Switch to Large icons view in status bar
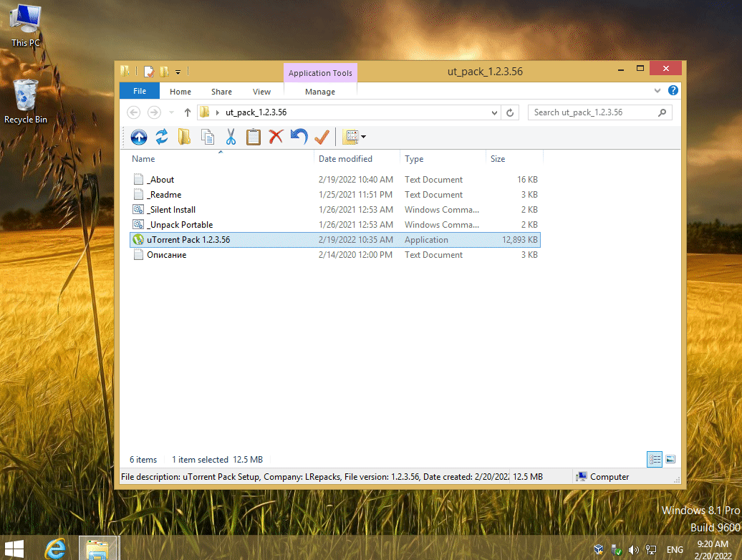742x560 pixels. (670, 459)
